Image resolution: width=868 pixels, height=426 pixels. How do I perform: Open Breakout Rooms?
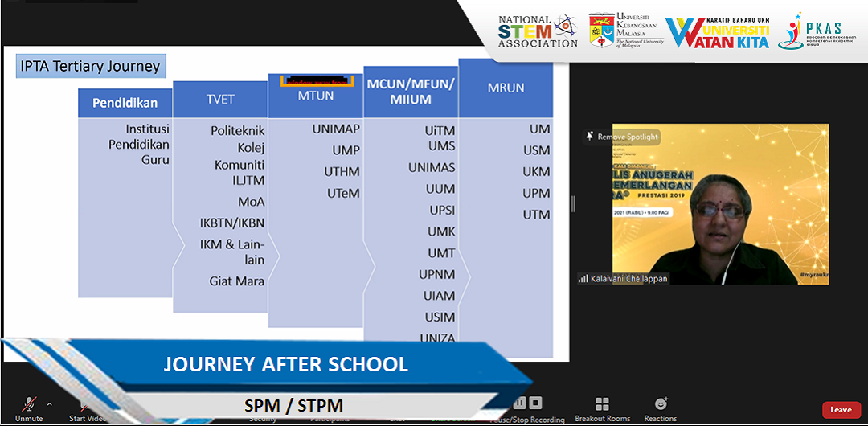(x=602, y=408)
